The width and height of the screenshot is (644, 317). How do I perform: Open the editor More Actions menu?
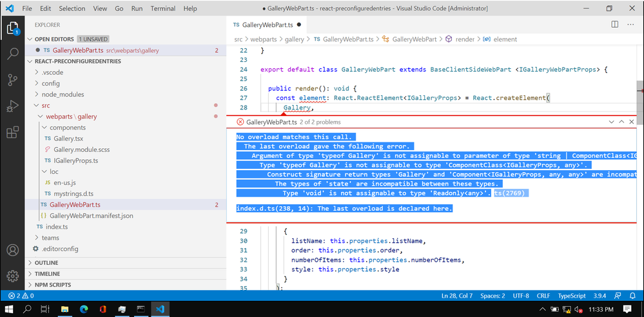(630, 24)
